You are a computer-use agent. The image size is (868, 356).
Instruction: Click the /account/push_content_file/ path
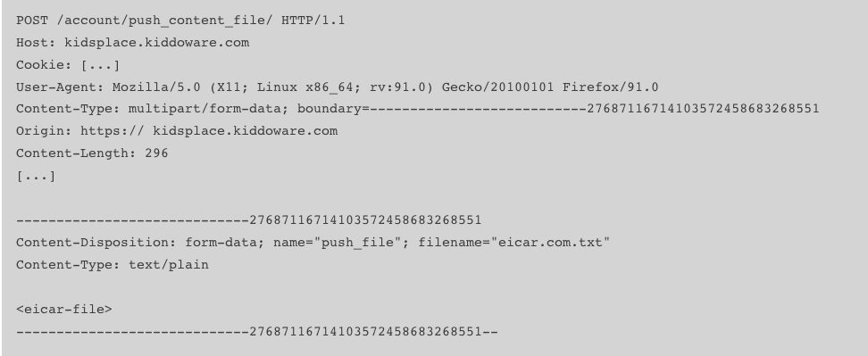coord(164,21)
